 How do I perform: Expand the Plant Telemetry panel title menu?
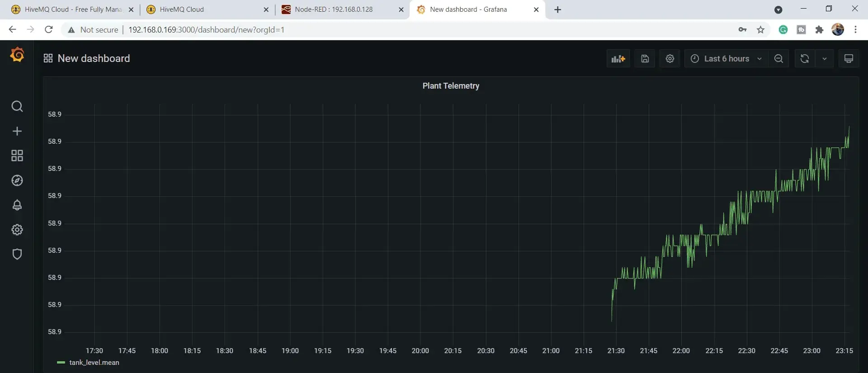tap(451, 86)
